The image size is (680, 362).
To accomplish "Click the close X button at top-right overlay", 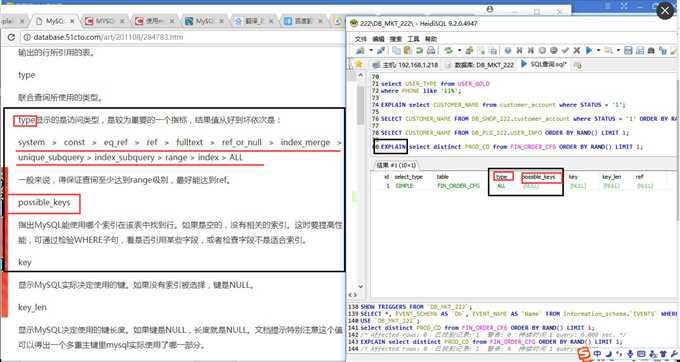I will point(665,11).
